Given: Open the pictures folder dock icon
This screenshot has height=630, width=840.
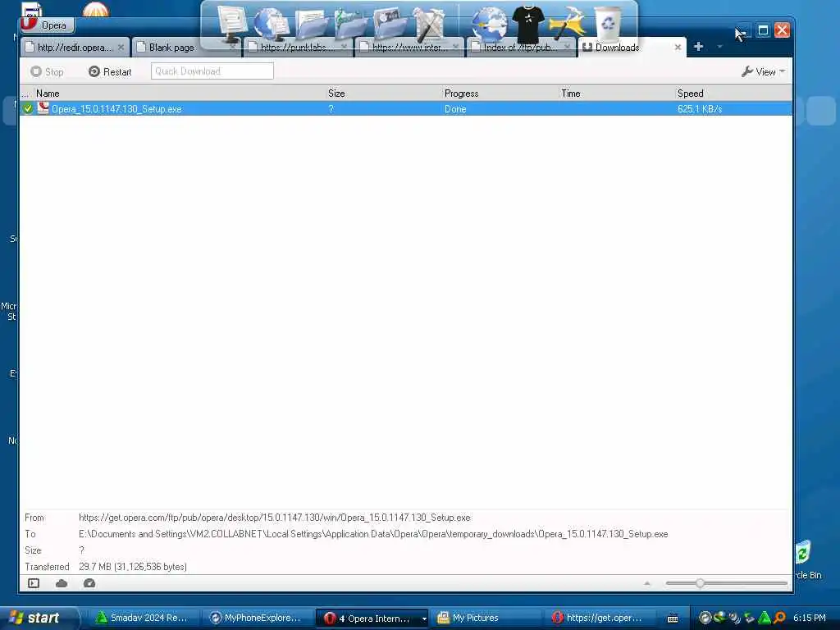Looking at the screenshot, I should tap(390, 25).
